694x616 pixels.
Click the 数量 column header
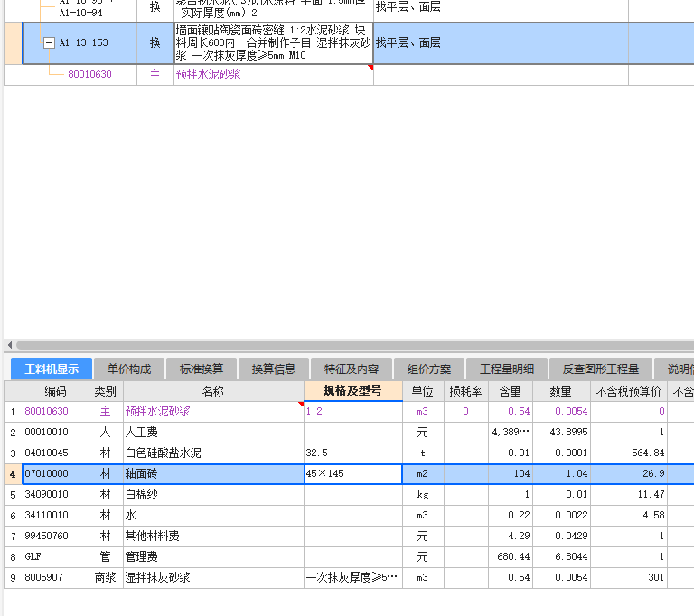click(x=561, y=391)
